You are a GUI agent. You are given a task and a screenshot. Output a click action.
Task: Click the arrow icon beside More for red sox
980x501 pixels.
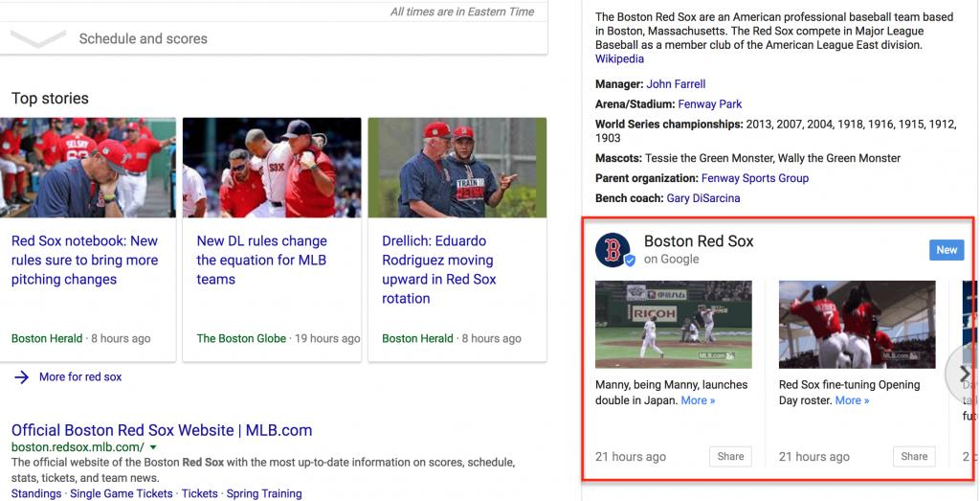click(21, 377)
